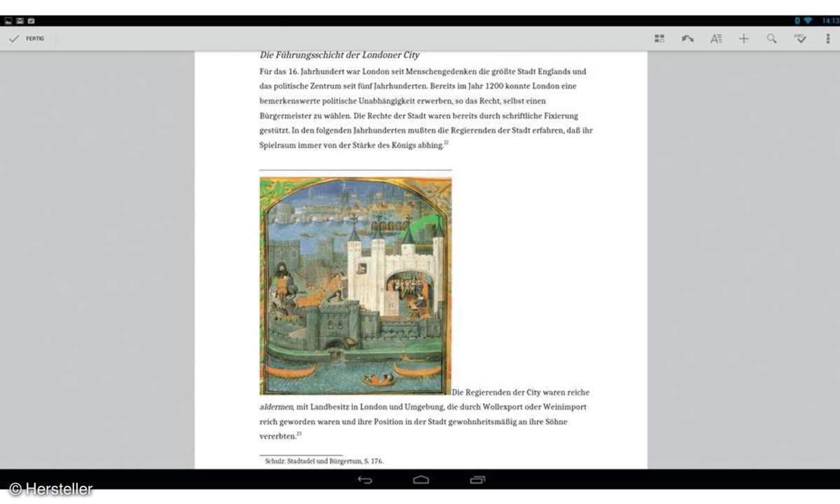
Task: Open the document layout view icon
Action: pos(659,38)
